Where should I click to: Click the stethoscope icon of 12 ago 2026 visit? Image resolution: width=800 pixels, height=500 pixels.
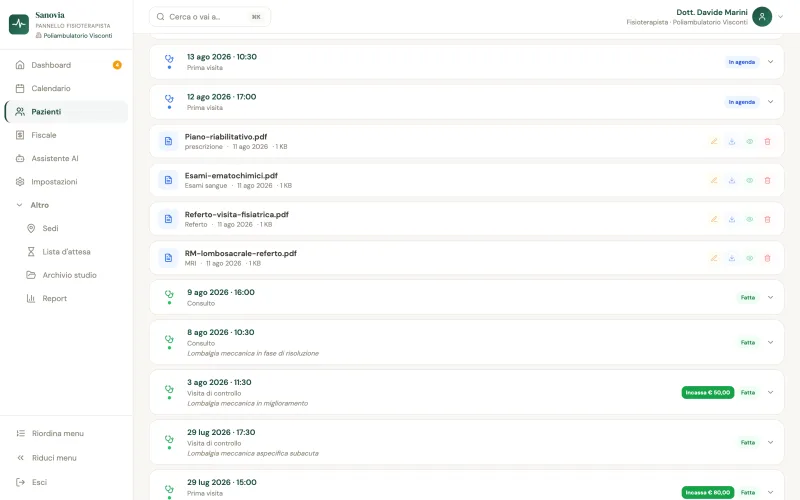tap(169, 98)
